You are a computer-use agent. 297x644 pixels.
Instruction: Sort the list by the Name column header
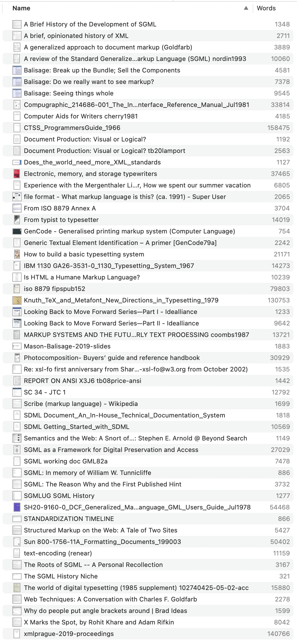[22, 8]
